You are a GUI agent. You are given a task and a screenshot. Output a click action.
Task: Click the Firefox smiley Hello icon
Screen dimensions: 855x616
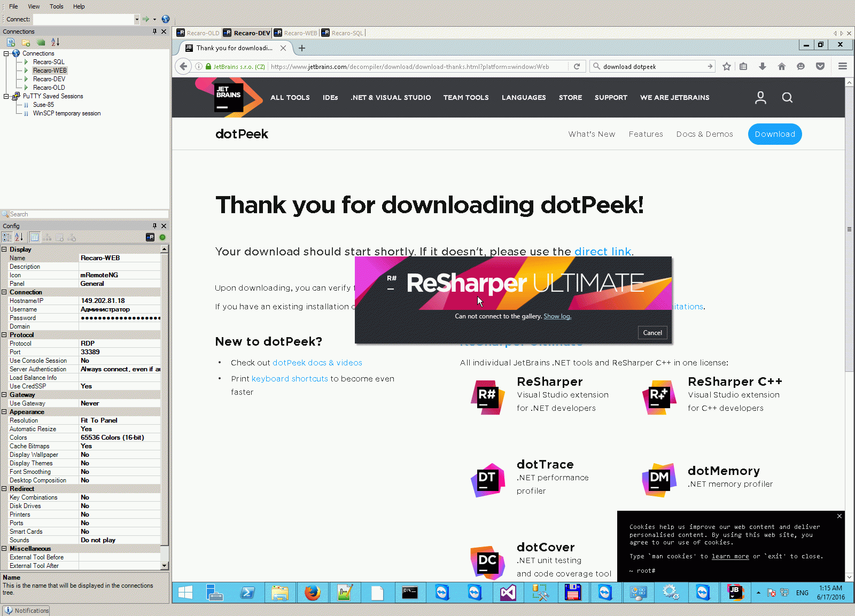800,67
